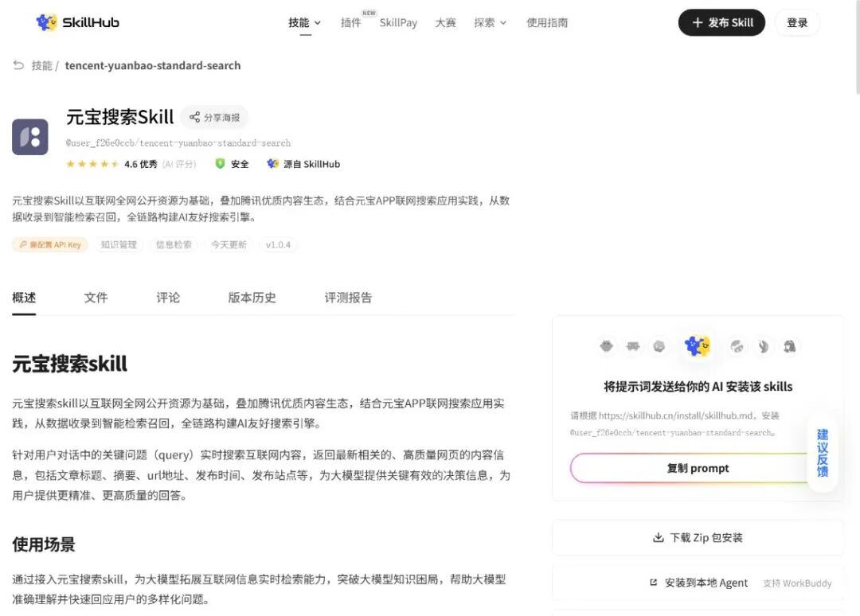
Task: Click the key icon in 需配置 API Key tag
Action: click(x=23, y=244)
